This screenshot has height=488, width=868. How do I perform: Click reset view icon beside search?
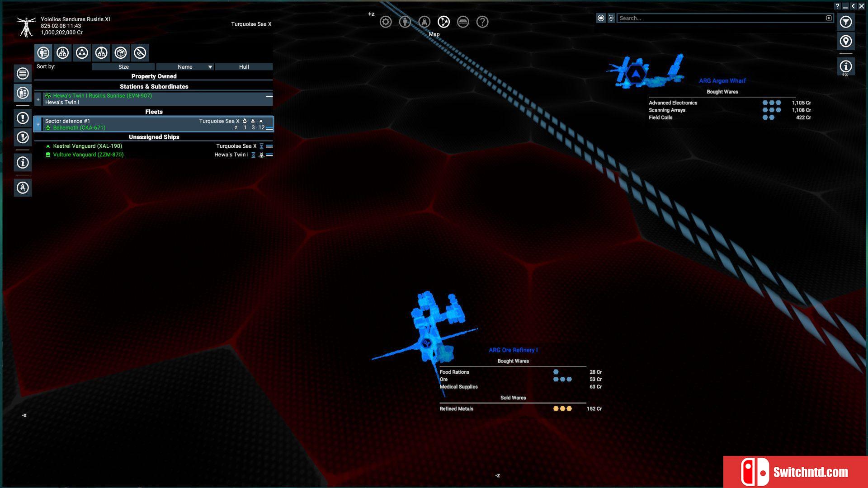(x=611, y=18)
